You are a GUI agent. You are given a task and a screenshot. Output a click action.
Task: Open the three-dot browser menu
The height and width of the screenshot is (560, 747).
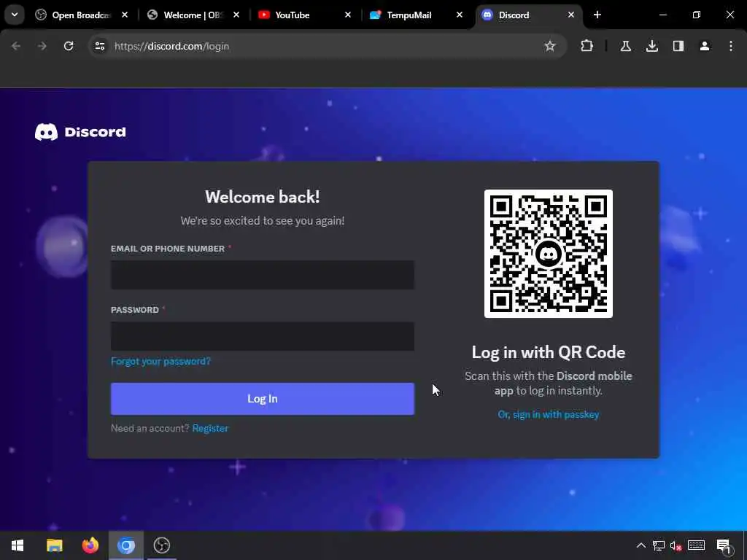731,46
